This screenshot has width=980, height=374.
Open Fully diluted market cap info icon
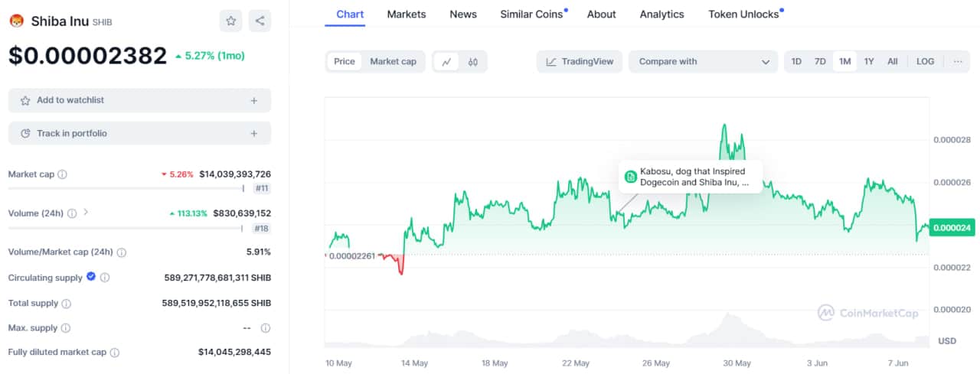114,353
